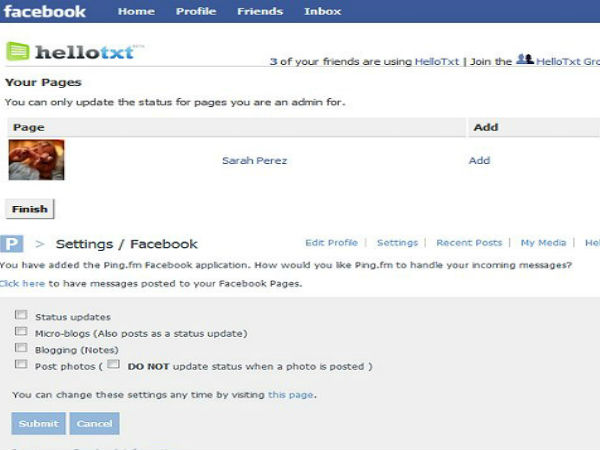
Task: Open the Inbox menu item
Action: point(323,12)
